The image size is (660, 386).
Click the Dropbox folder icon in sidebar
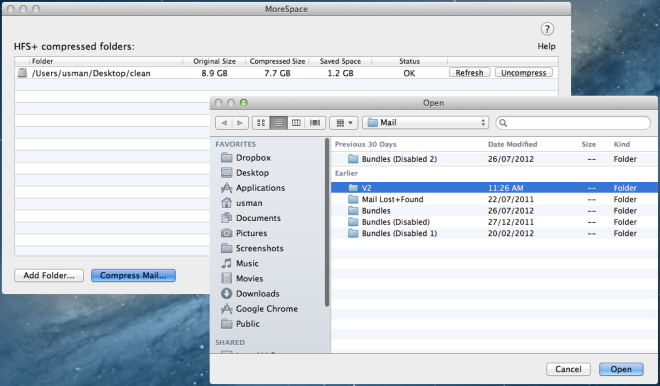tap(226, 157)
